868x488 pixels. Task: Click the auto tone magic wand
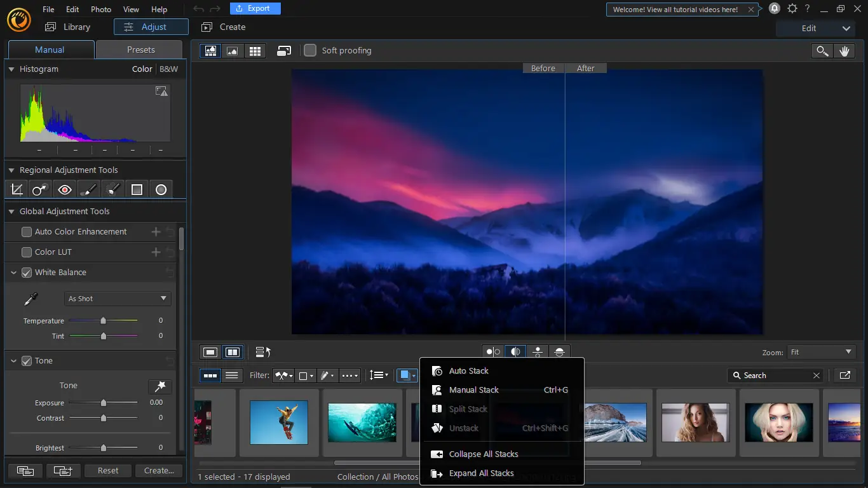tap(159, 386)
